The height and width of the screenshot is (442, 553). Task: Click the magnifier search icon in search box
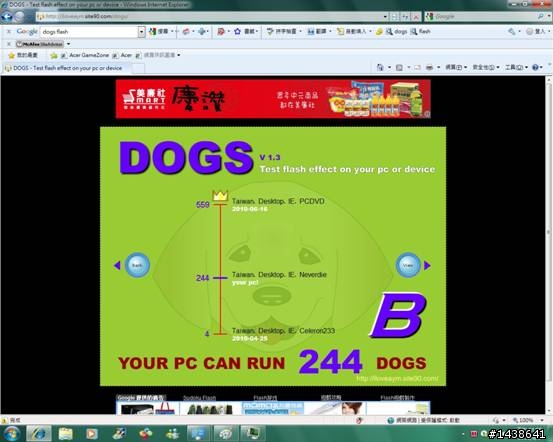coord(541,16)
